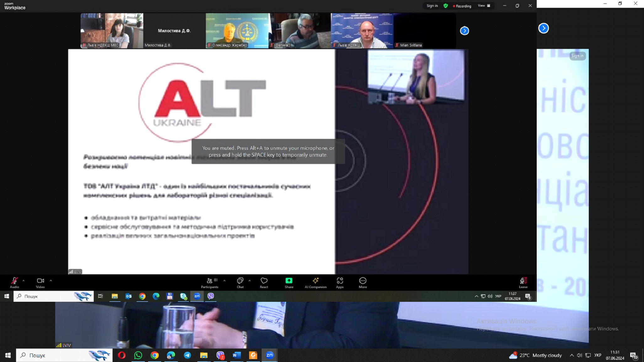The height and width of the screenshot is (362, 644).
Task: Select Олександр Жеребко participant thumbnail
Action: 237,30
